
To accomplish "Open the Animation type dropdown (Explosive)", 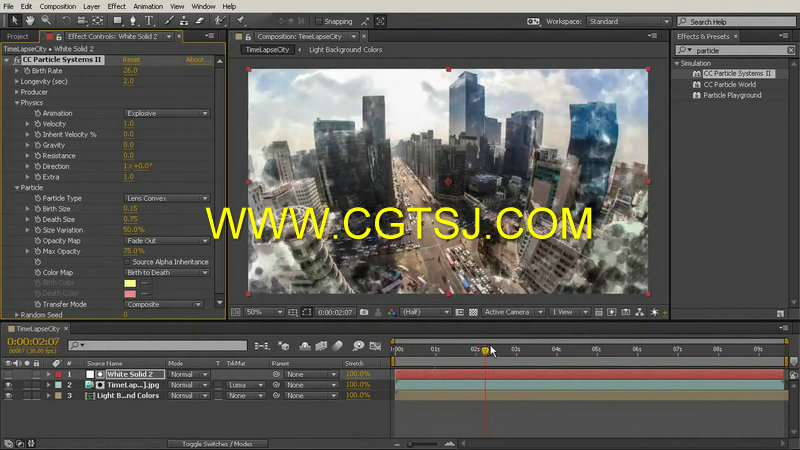I will (x=167, y=113).
